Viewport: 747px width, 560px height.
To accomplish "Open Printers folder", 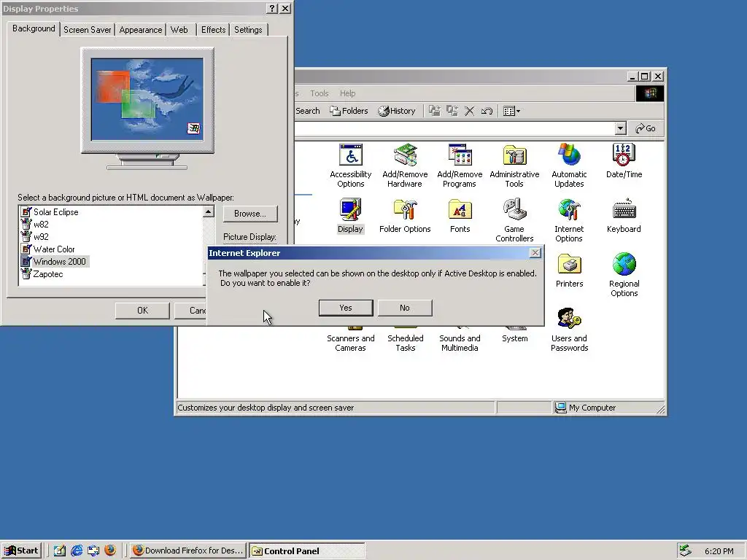I will [569, 271].
